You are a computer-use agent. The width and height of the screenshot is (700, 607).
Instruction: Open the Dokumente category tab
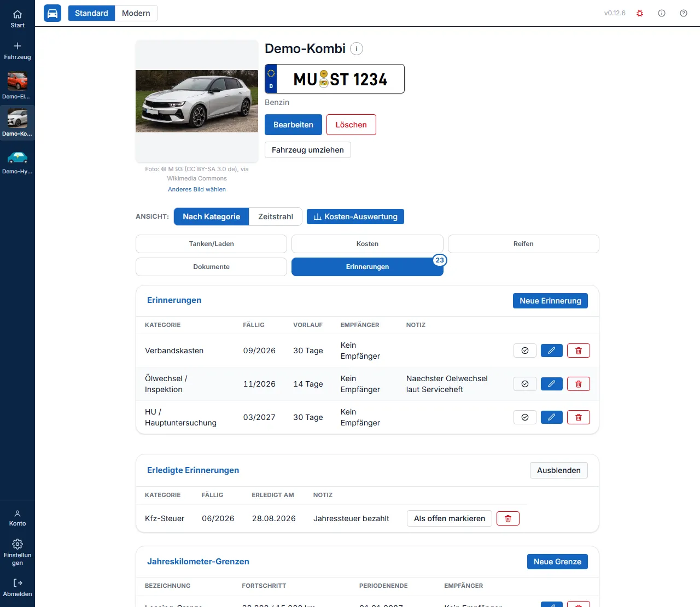click(x=212, y=267)
